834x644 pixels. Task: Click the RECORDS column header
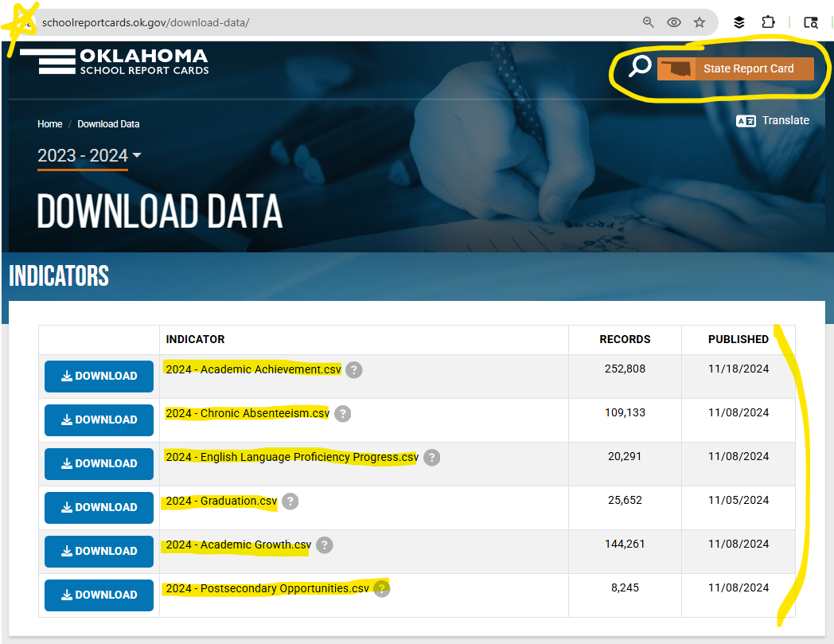tap(625, 340)
